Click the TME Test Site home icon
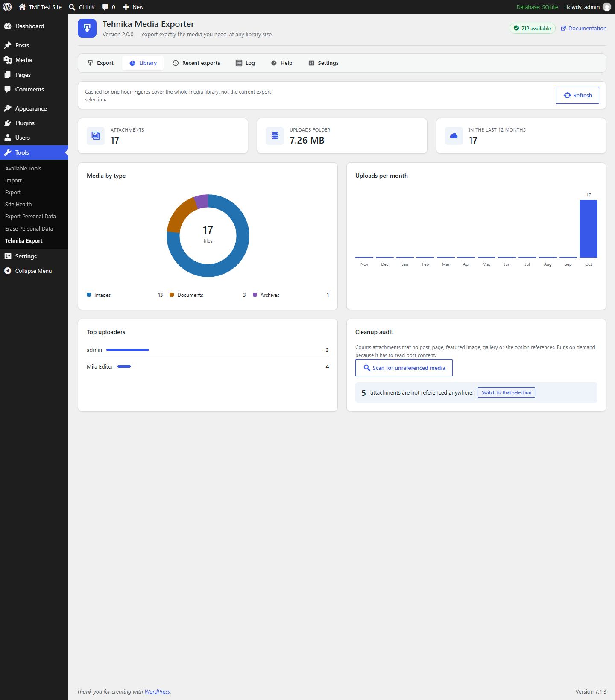The height and width of the screenshot is (700, 615). click(x=22, y=7)
